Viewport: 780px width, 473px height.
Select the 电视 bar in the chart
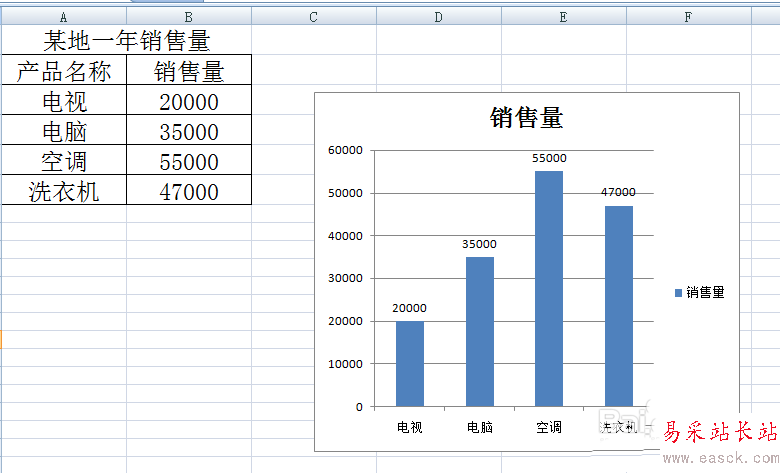[x=410, y=364]
